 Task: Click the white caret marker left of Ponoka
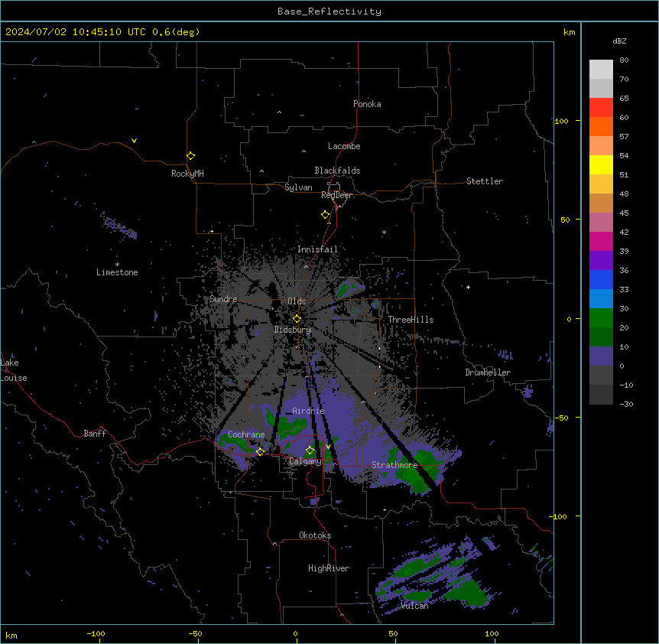pos(280,112)
